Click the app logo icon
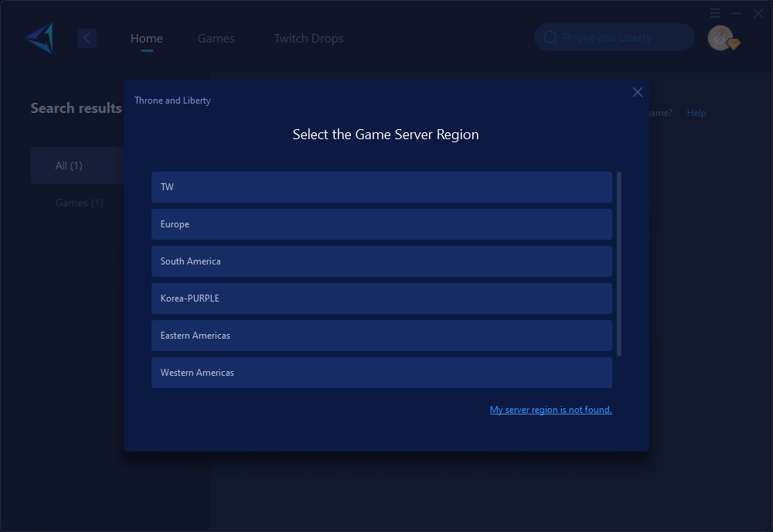 tap(39, 38)
